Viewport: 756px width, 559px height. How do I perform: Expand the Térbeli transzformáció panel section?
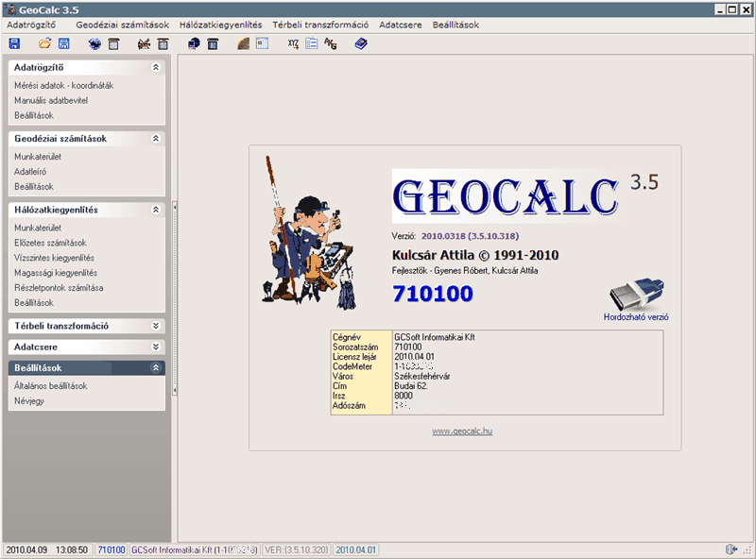click(156, 326)
